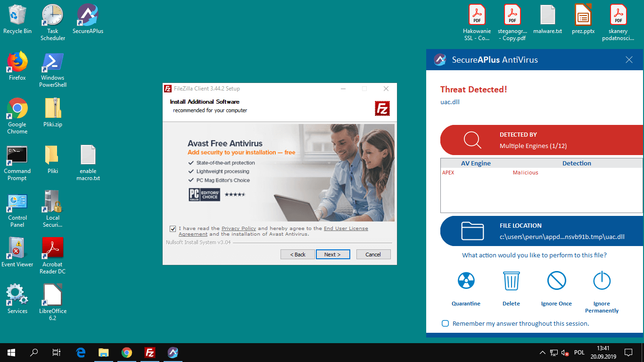The image size is (644, 362).
Task: Select the APEX engine detection row
Action: click(541, 173)
